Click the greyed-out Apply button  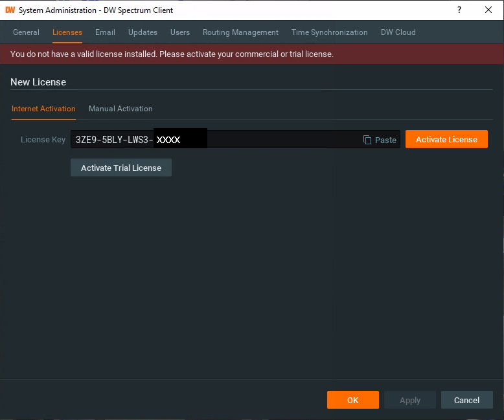click(410, 400)
